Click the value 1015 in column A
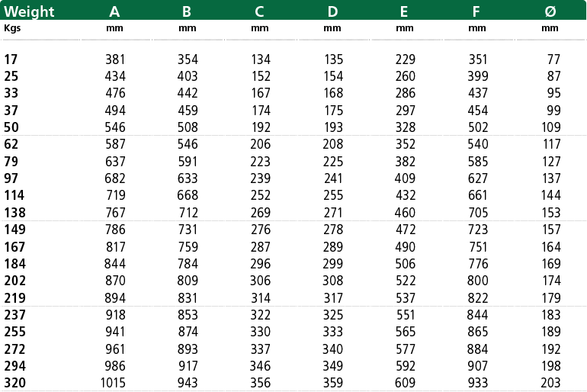587x392 pixels. coord(113,383)
